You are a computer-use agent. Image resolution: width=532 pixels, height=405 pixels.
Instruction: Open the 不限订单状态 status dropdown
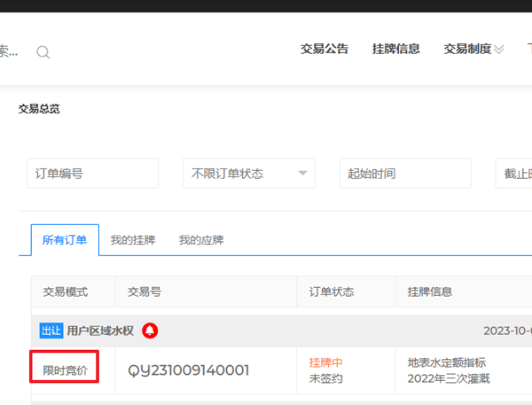click(248, 174)
